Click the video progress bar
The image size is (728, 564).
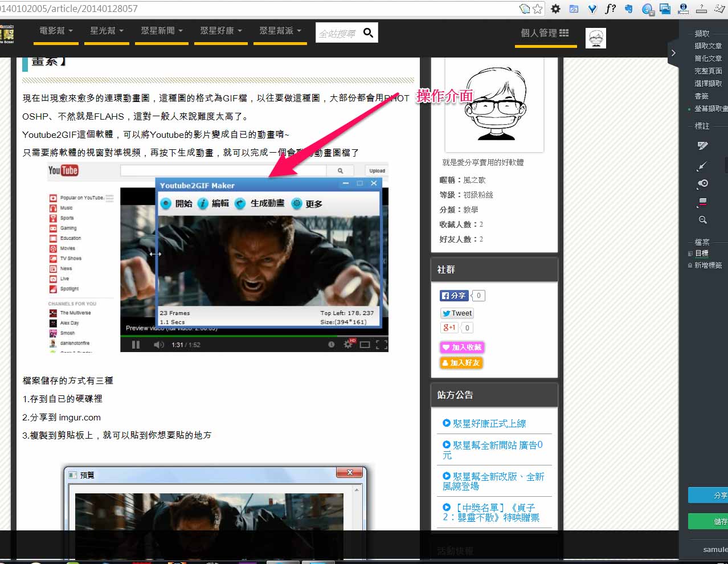pos(254,336)
